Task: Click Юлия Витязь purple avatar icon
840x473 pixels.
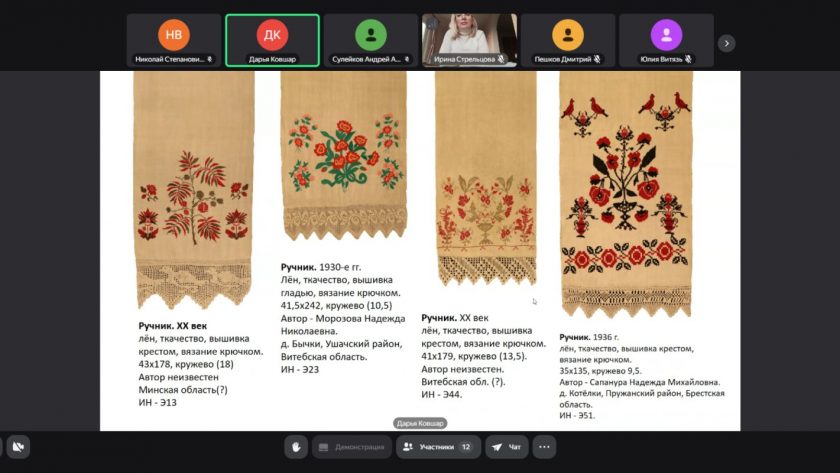Action: pos(666,35)
